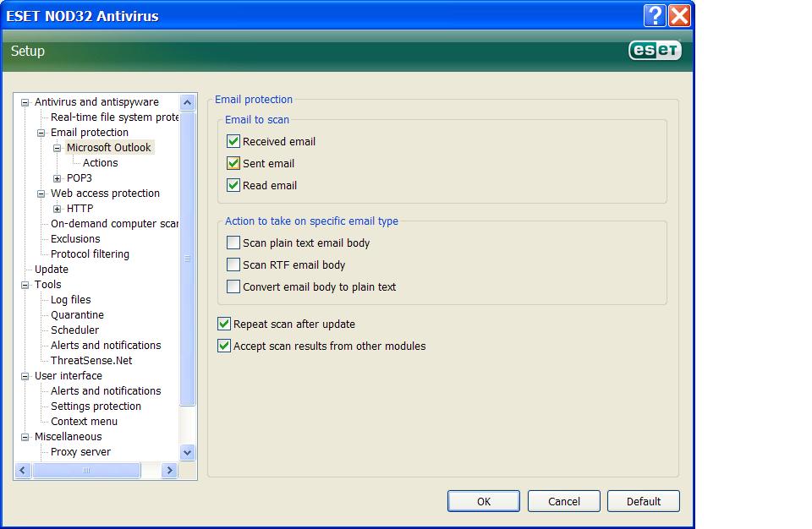Close the ESET NOD32 Antivirus window
The image size is (812, 529).
pos(679,15)
